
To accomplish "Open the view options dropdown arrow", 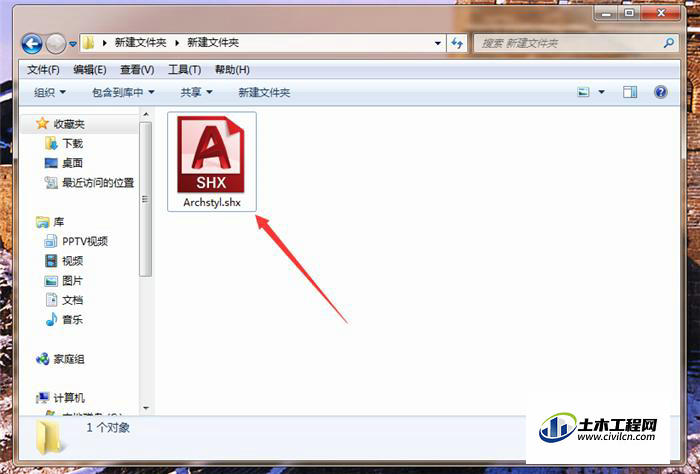I will coord(601,92).
